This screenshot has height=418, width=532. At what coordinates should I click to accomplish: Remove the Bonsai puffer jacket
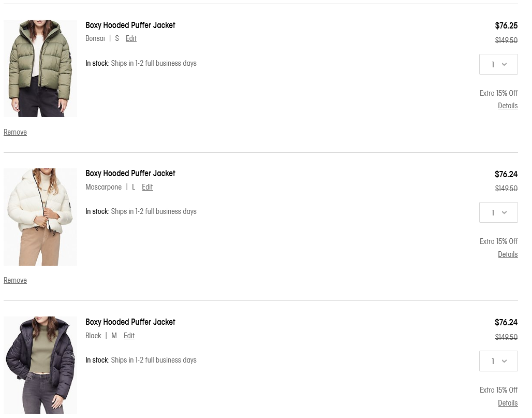click(16, 132)
